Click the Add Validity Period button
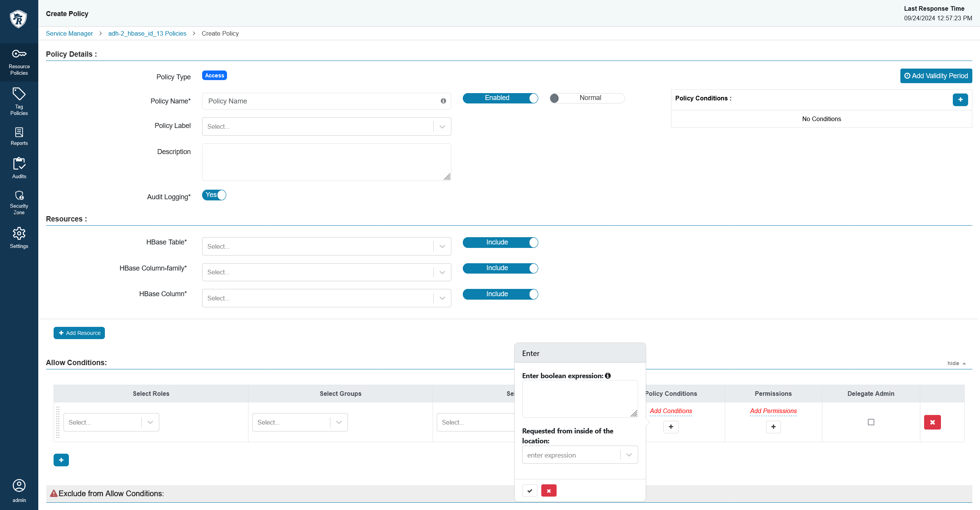The width and height of the screenshot is (980, 510). tap(936, 76)
